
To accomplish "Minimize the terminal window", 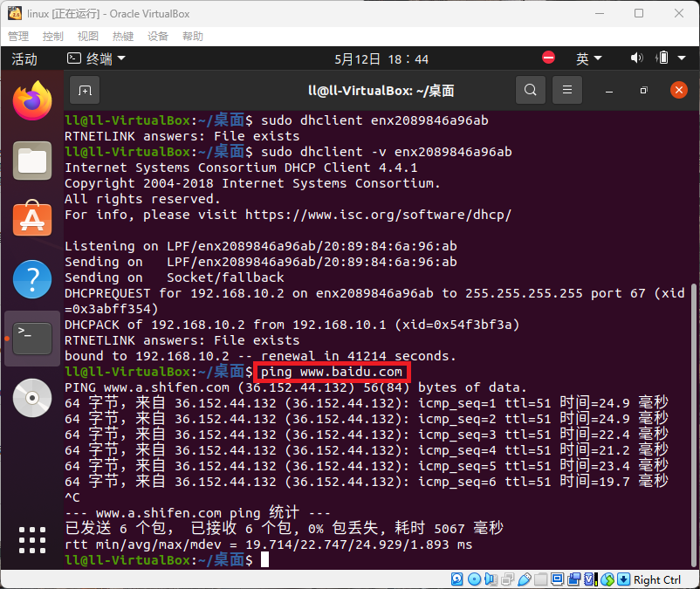I will click(609, 91).
